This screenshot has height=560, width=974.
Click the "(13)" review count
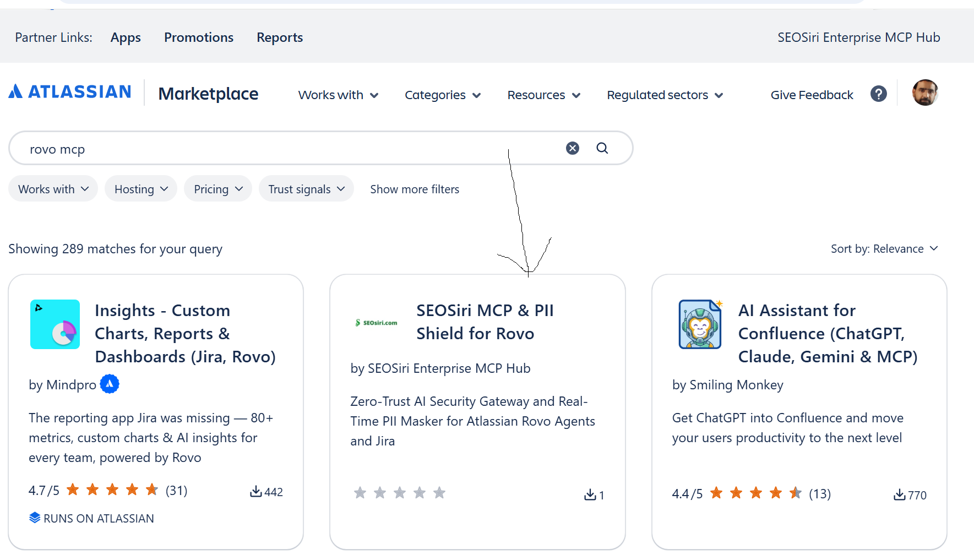click(820, 493)
